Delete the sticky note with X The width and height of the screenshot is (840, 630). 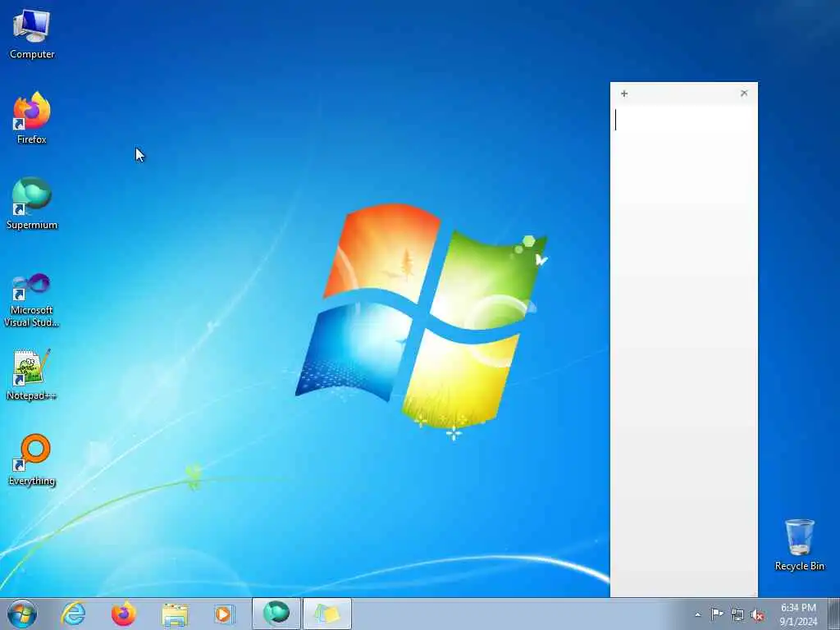tap(744, 94)
